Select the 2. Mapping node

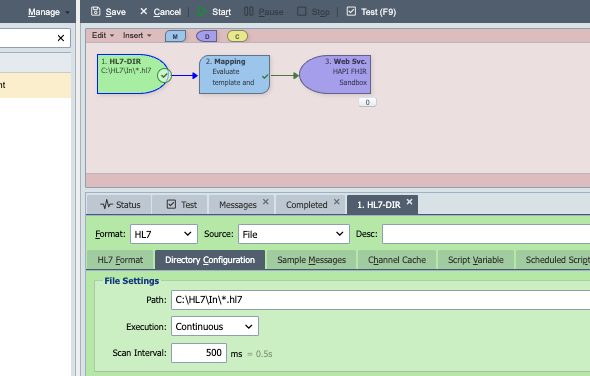[234, 74]
